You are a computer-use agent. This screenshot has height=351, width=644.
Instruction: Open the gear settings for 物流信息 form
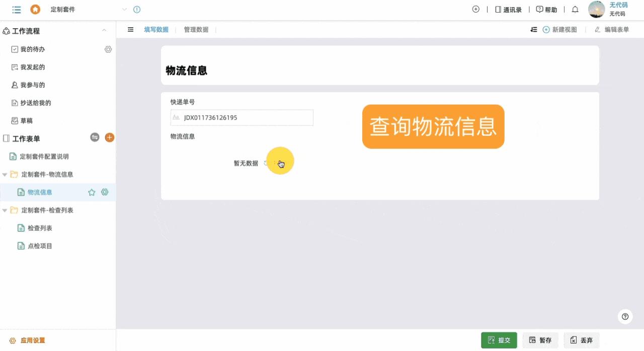point(105,192)
